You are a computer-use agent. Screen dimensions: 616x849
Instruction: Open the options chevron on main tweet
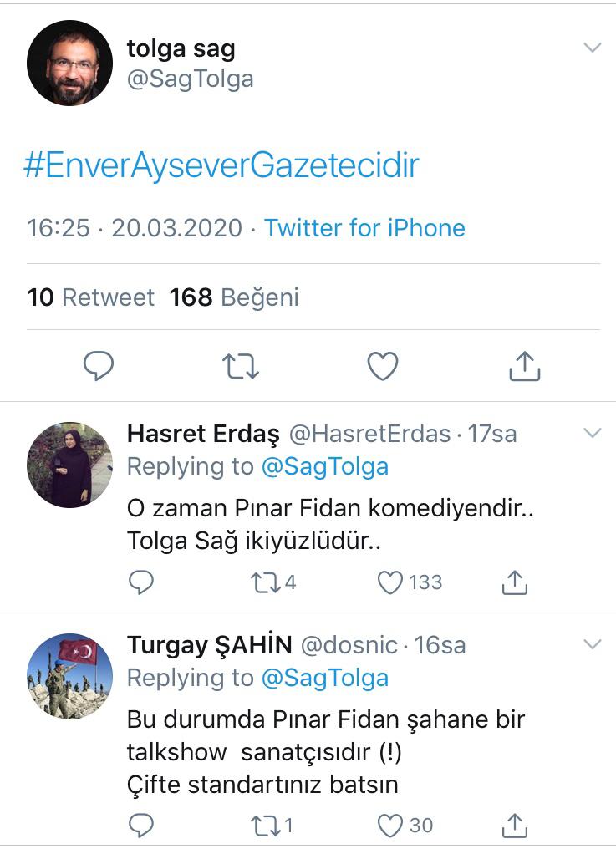(x=592, y=48)
